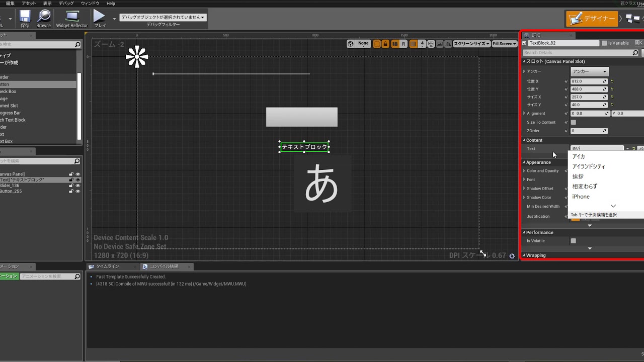644x362 pixels.
Task: Select the gray button widget on canvas
Action: pyautogui.click(x=302, y=117)
